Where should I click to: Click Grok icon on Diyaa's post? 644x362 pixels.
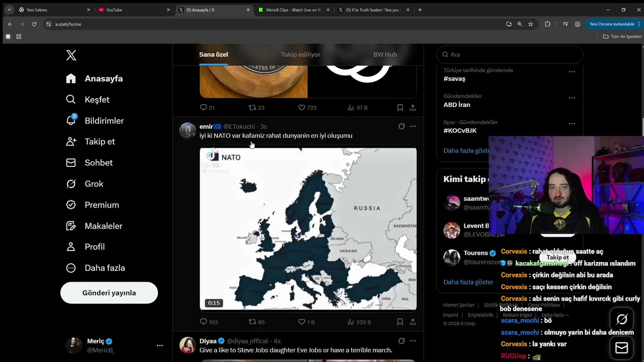(x=401, y=341)
